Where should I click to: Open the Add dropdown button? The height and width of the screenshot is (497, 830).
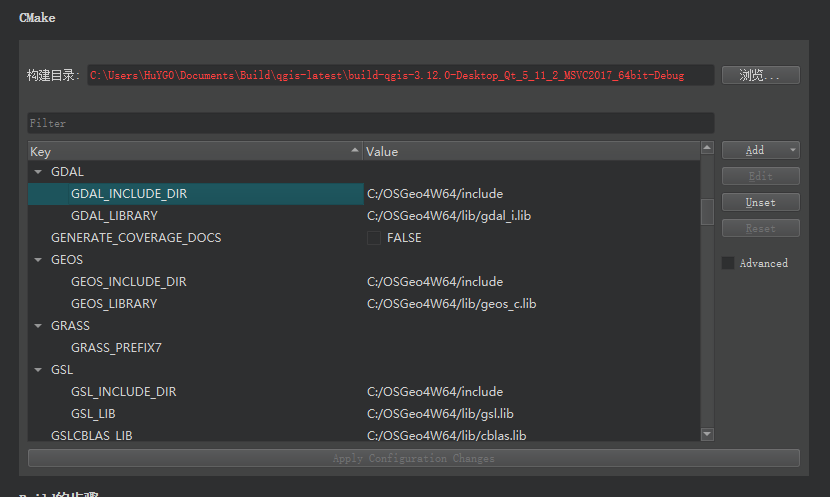(760, 150)
